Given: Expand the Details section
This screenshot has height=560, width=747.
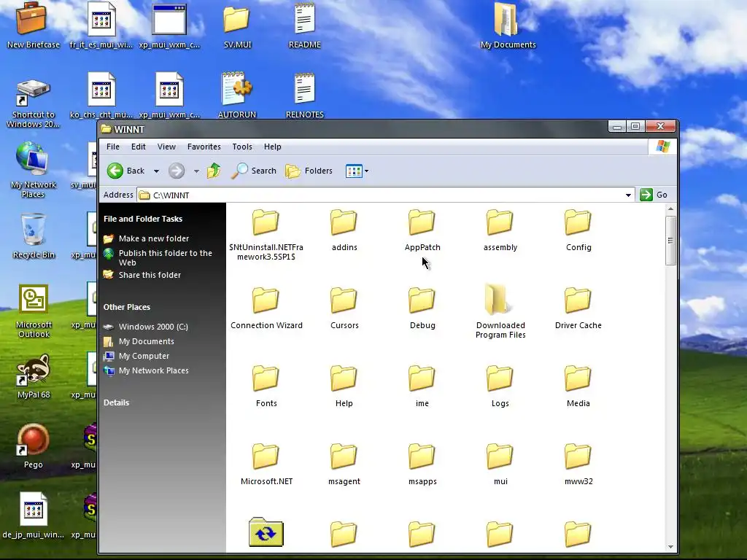Looking at the screenshot, I should click(116, 402).
